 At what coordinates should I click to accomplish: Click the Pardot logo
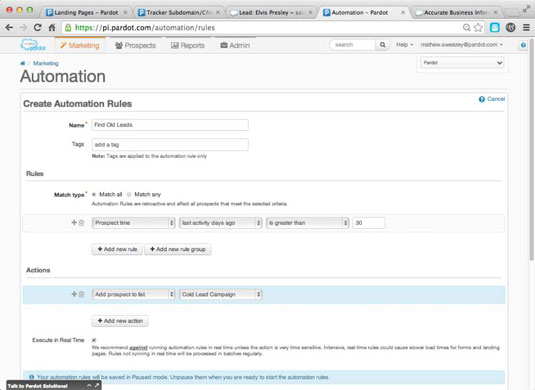coord(33,45)
